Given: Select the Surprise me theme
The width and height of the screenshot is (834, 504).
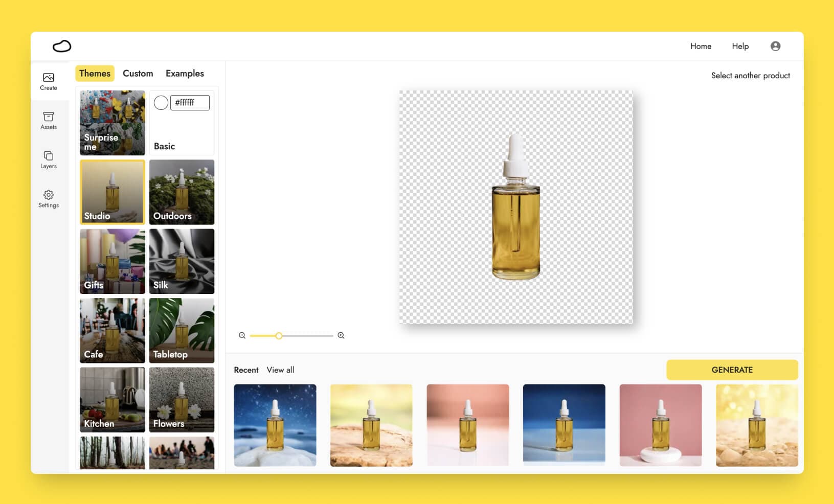Looking at the screenshot, I should 112,123.
